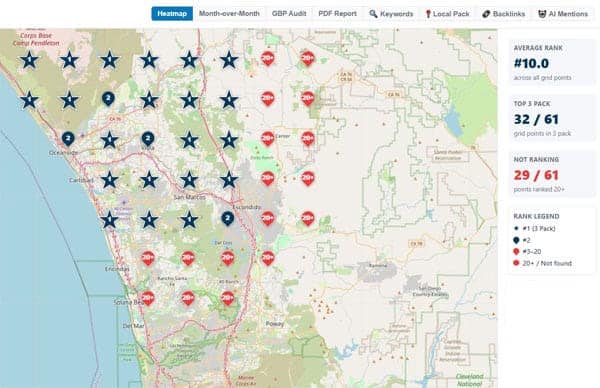
Task: Select the Top 3 Pack 32 / 61 card
Action: [552, 119]
